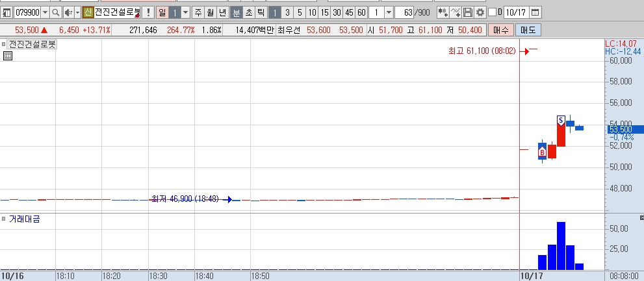
Task: Select the 틱 tick period button
Action: tap(261, 12)
